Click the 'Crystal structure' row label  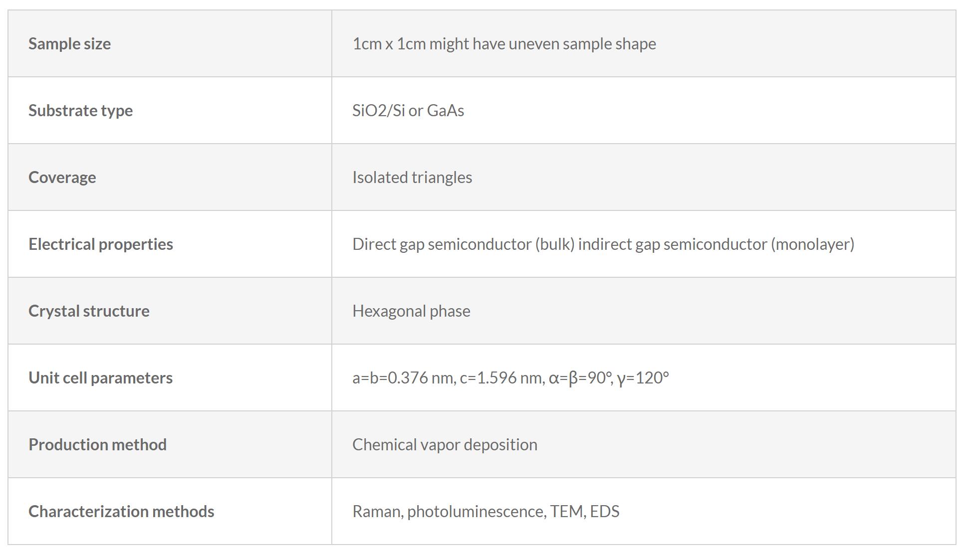point(89,311)
